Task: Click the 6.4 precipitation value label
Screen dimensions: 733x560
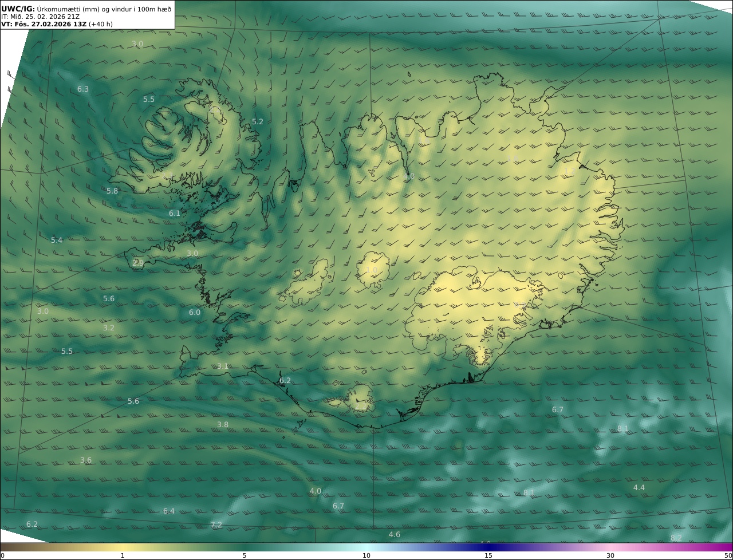Action: coord(169,511)
